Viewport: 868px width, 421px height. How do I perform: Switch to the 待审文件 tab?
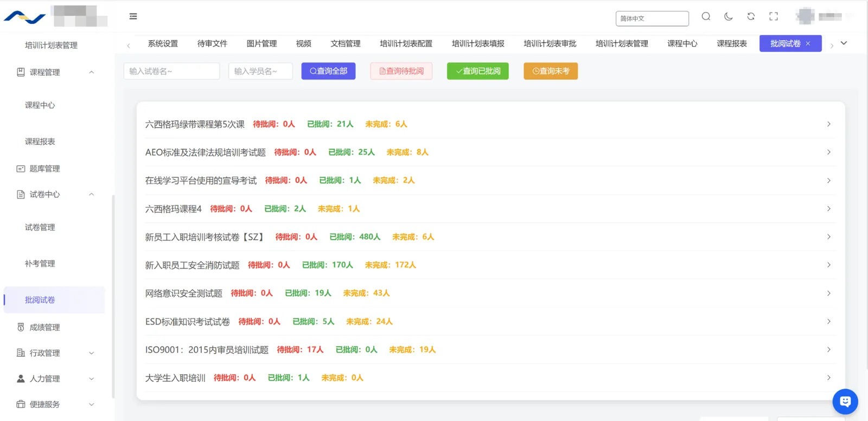pos(212,43)
